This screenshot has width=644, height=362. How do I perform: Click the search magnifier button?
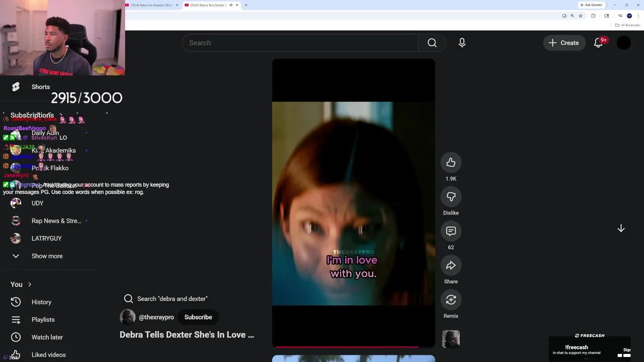pyautogui.click(x=432, y=43)
